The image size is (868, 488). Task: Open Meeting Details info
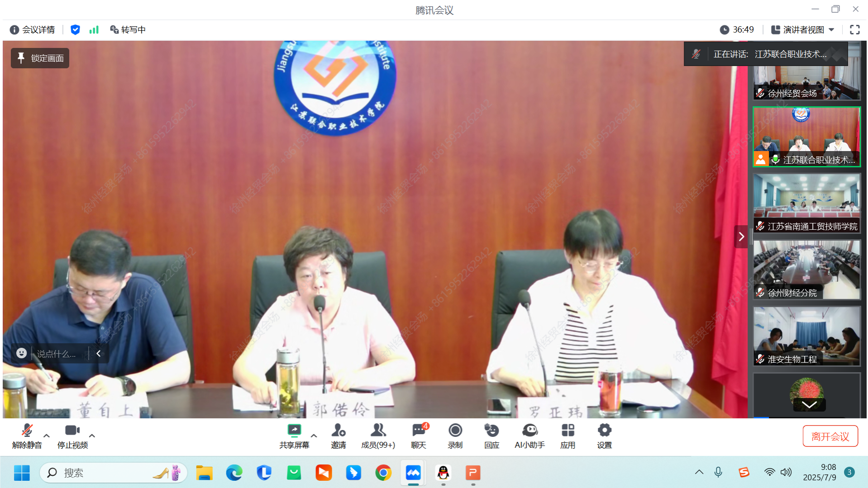[33, 30]
